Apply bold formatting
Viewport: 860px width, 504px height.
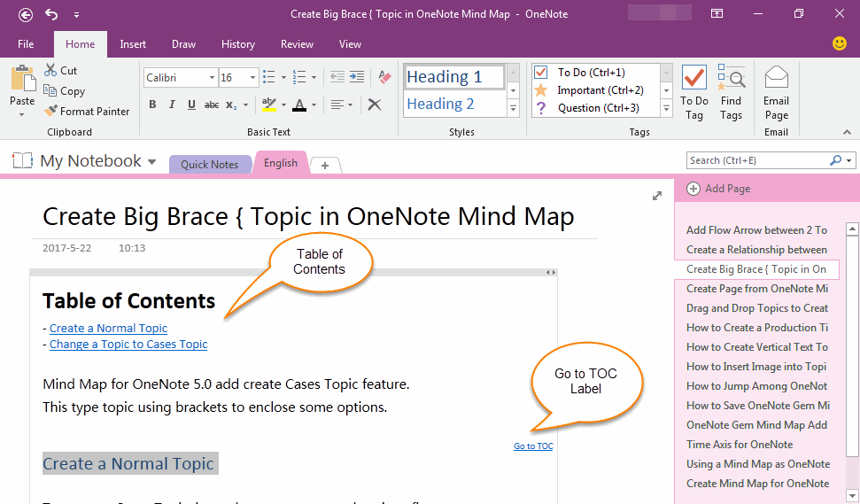pos(152,105)
